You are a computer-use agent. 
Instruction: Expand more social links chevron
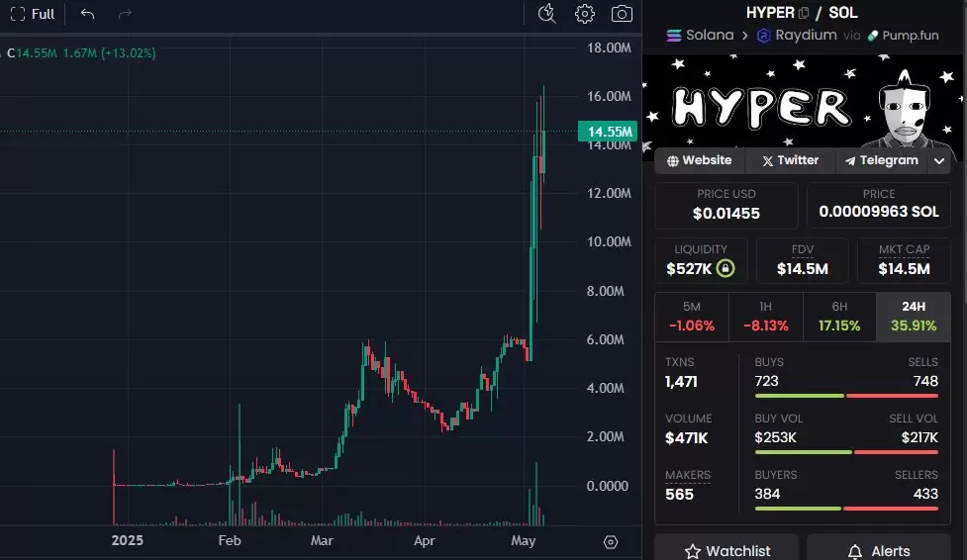tap(939, 161)
